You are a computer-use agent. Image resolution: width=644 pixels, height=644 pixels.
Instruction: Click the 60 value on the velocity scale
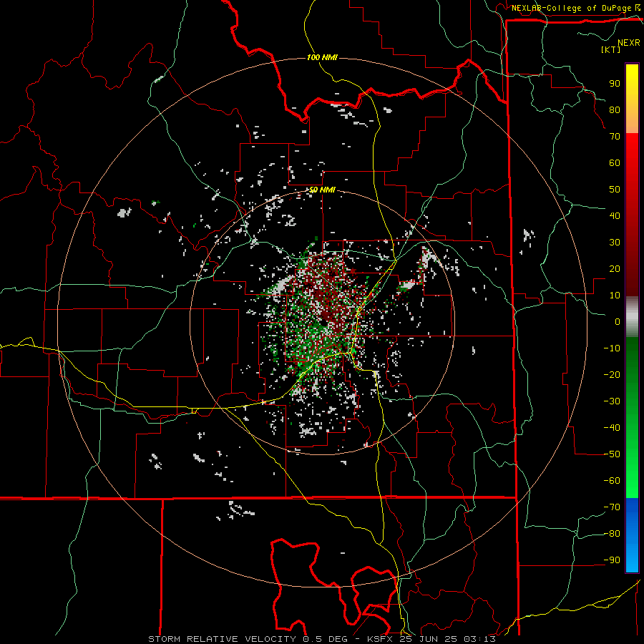pyautogui.click(x=615, y=162)
